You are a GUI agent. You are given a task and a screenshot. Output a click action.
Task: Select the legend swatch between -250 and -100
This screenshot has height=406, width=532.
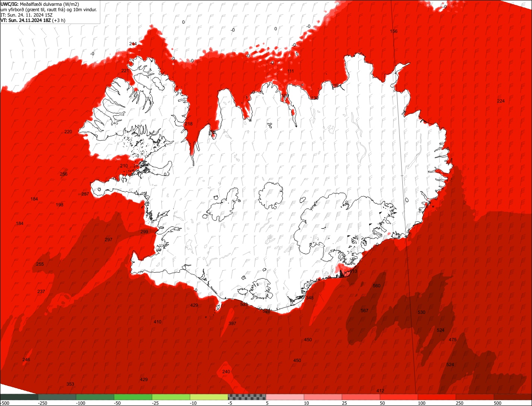pyautogui.click(x=57, y=397)
